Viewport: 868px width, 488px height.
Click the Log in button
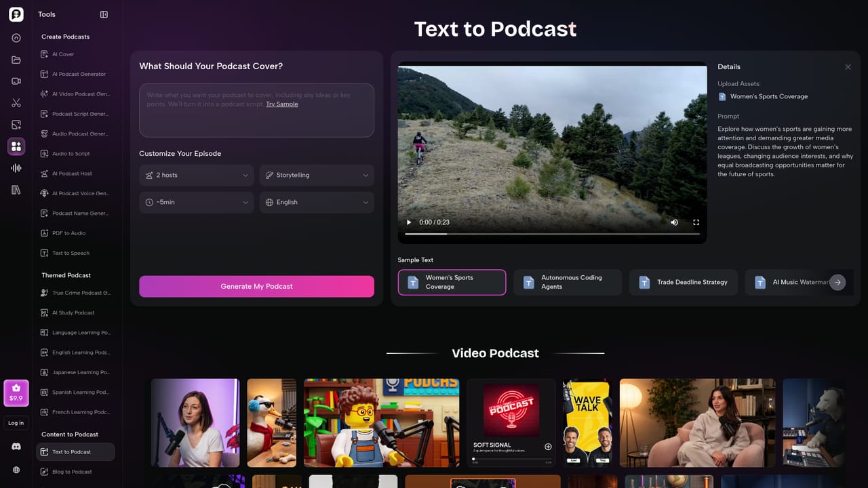click(16, 423)
